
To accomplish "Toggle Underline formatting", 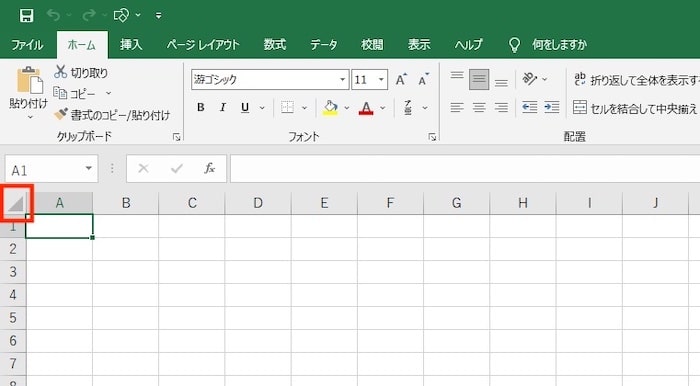I will point(245,108).
